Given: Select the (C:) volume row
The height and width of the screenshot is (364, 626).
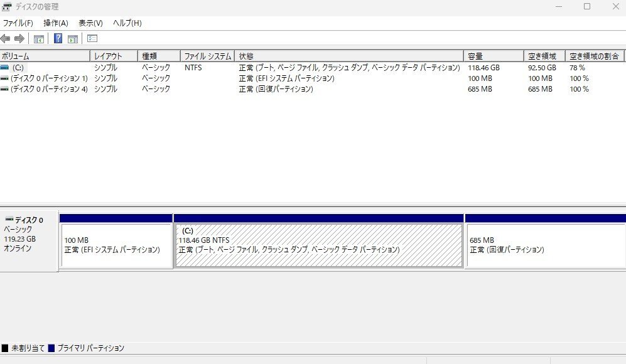Looking at the screenshot, I should point(313,67).
